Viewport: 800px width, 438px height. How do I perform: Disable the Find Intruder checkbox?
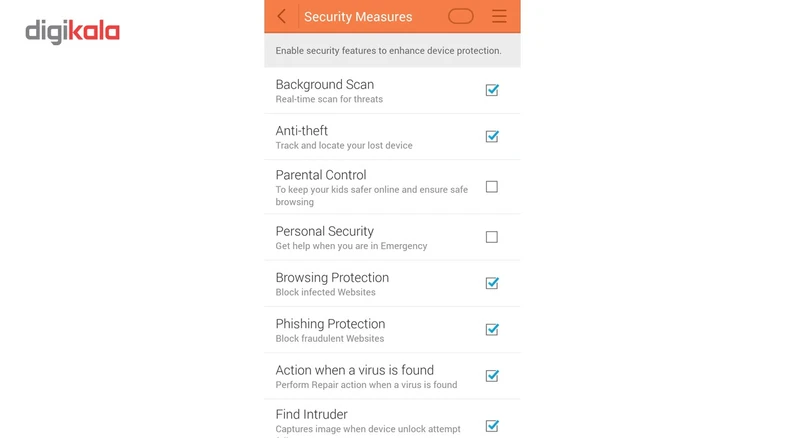[x=492, y=426]
